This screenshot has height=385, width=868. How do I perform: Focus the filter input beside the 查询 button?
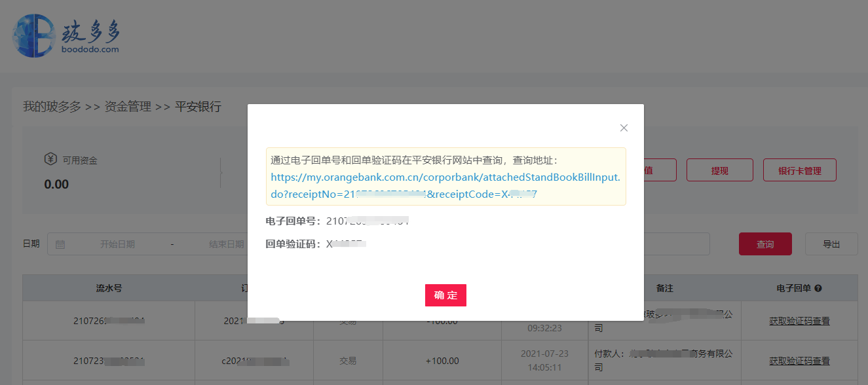click(x=677, y=244)
